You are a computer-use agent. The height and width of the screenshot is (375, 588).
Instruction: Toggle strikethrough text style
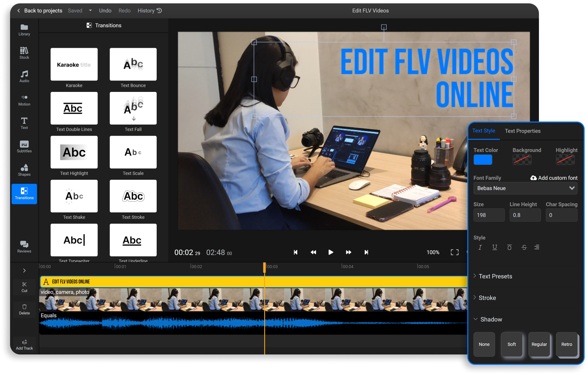pyautogui.click(x=524, y=247)
